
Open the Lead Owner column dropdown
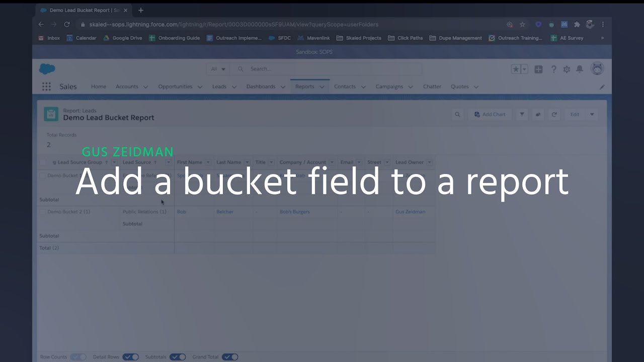(x=429, y=162)
